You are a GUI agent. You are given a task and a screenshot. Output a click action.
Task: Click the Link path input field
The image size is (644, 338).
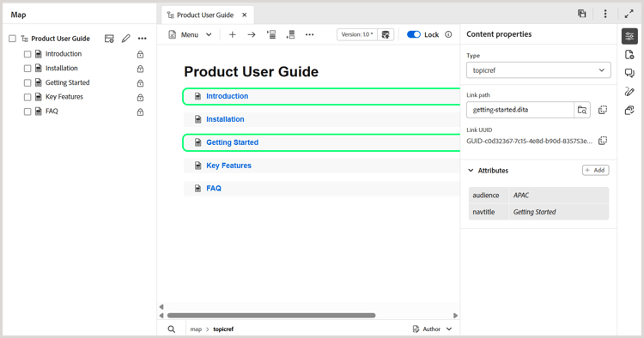[x=520, y=110]
